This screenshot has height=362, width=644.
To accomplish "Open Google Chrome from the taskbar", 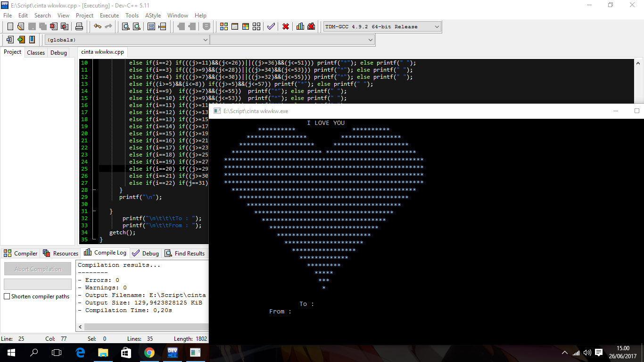I will pos(150,352).
